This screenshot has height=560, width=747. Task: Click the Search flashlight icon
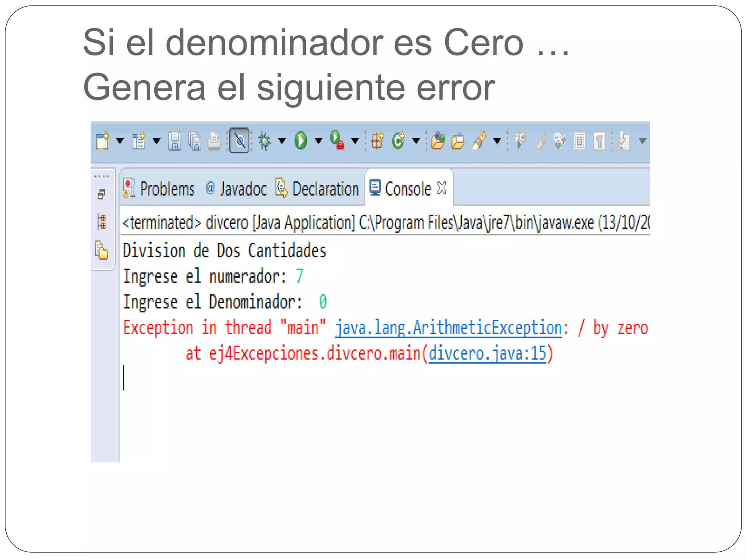pos(479,141)
